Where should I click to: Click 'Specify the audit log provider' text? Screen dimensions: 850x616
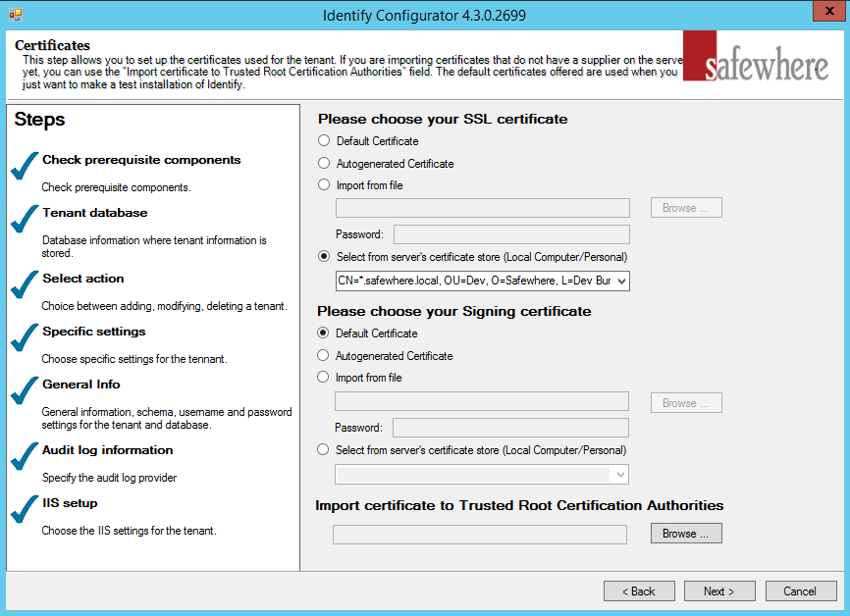110,478
